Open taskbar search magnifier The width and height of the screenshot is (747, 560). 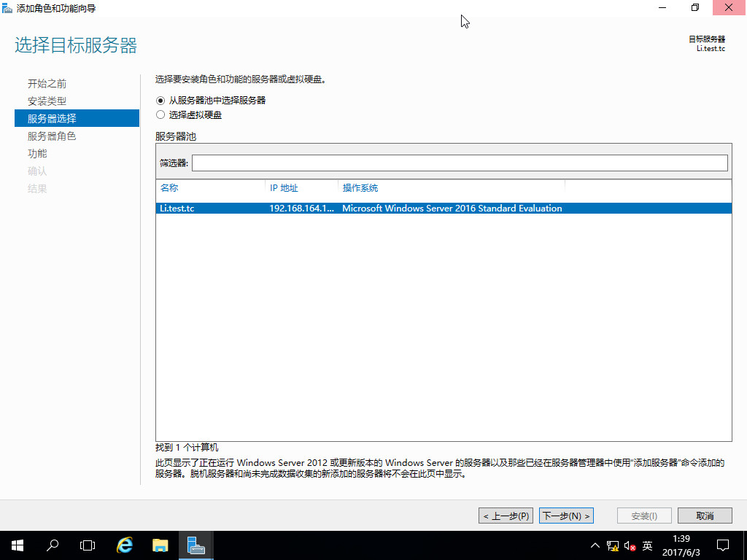pyautogui.click(x=53, y=545)
